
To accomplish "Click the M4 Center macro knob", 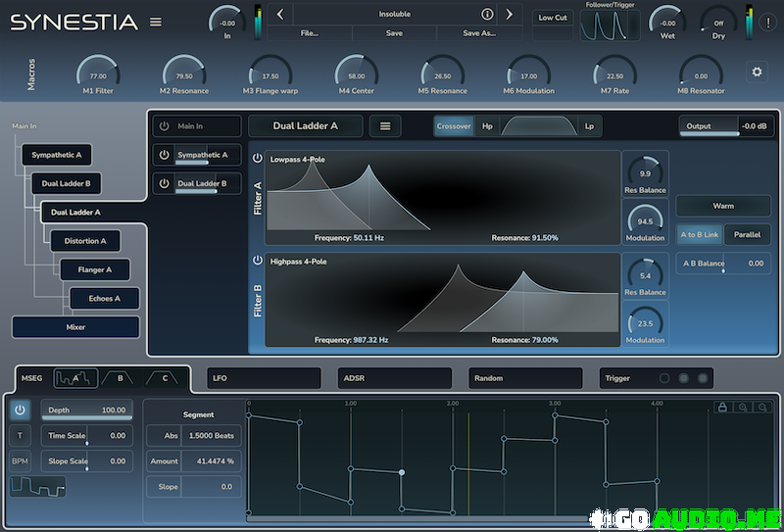I will click(357, 75).
